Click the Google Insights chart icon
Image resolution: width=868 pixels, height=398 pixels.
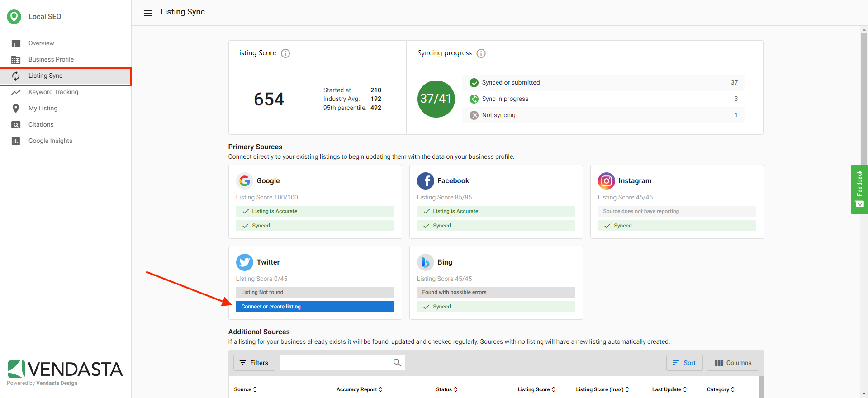(16, 141)
